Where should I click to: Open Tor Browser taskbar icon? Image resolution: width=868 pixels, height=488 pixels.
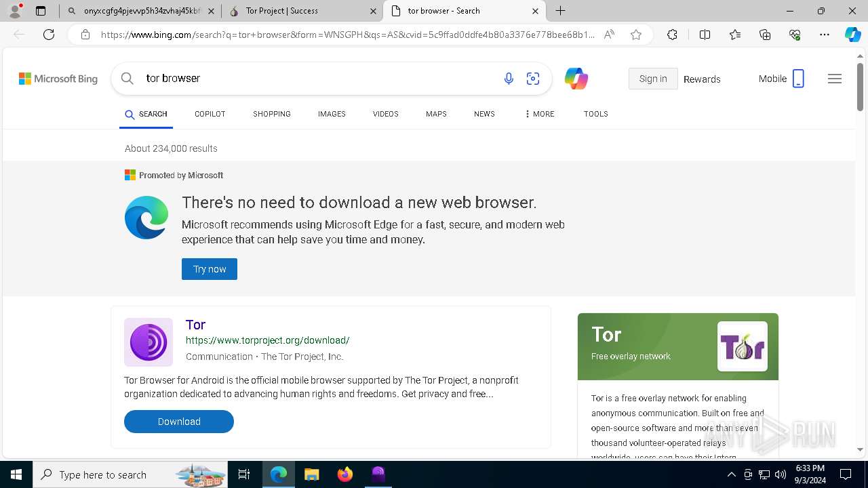click(378, 474)
